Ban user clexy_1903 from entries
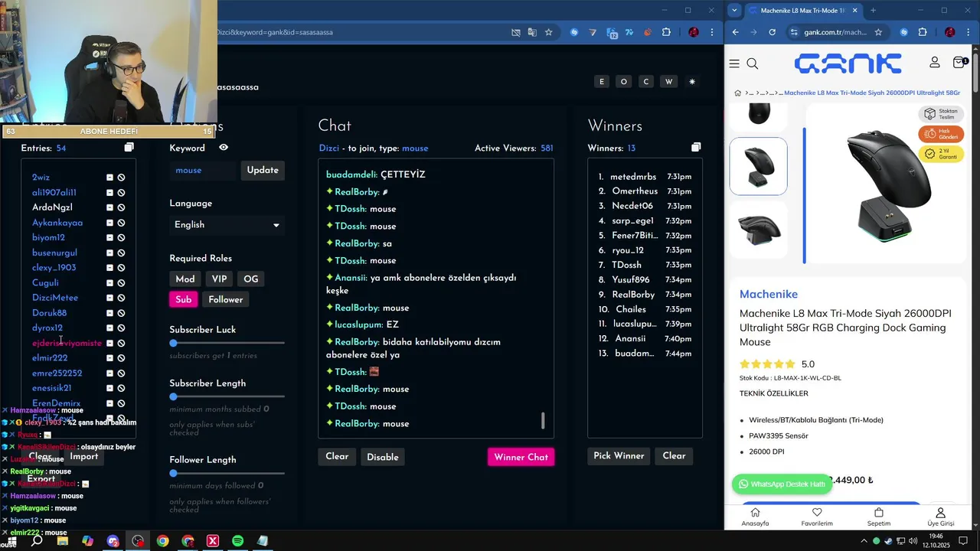This screenshot has width=980, height=551. [x=121, y=268]
